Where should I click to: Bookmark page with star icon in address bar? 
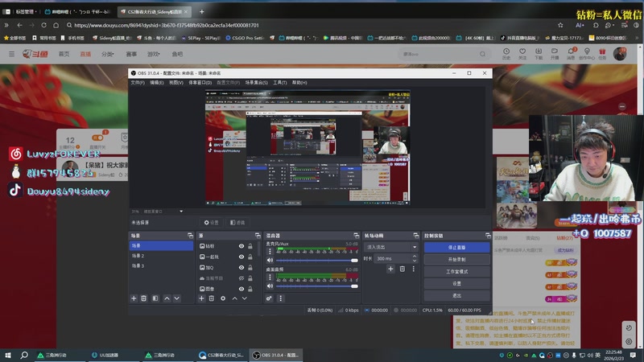pos(560,25)
